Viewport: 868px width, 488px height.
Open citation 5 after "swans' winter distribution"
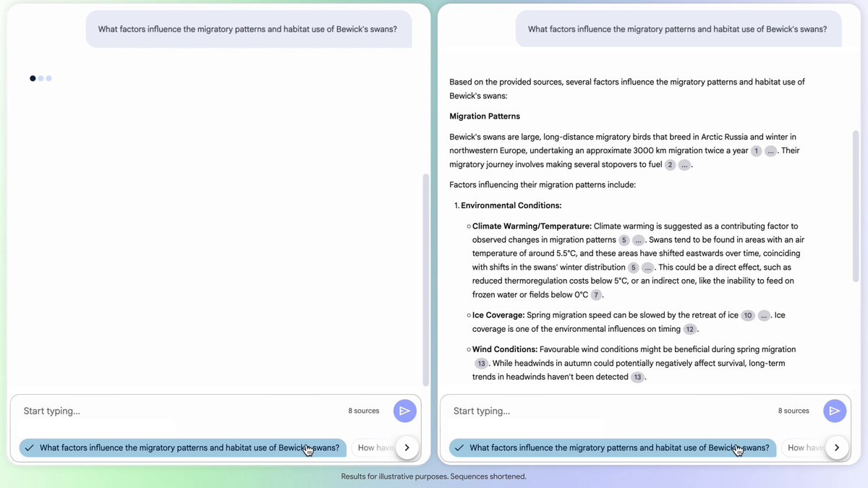(633, 267)
